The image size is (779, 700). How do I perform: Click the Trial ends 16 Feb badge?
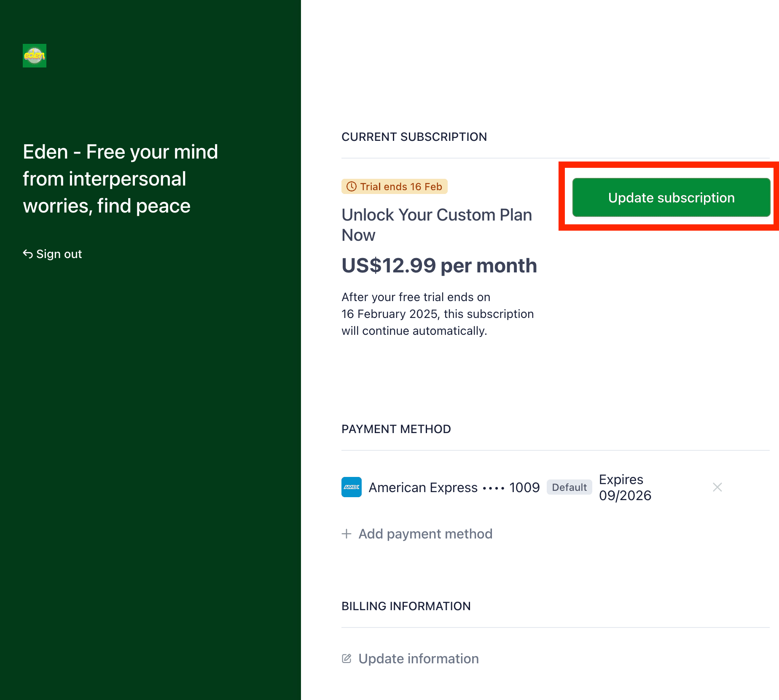pyautogui.click(x=394, y=186)
